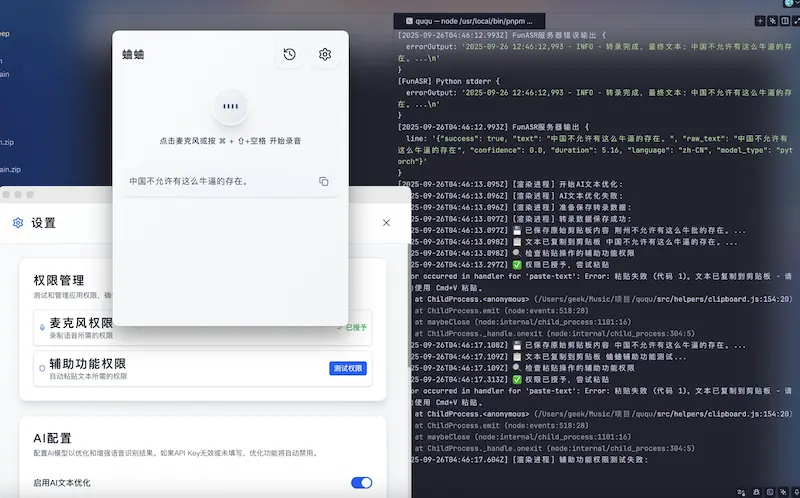Close the 设置 settings panel
The image size is (800, 498).
coord(386,223)
